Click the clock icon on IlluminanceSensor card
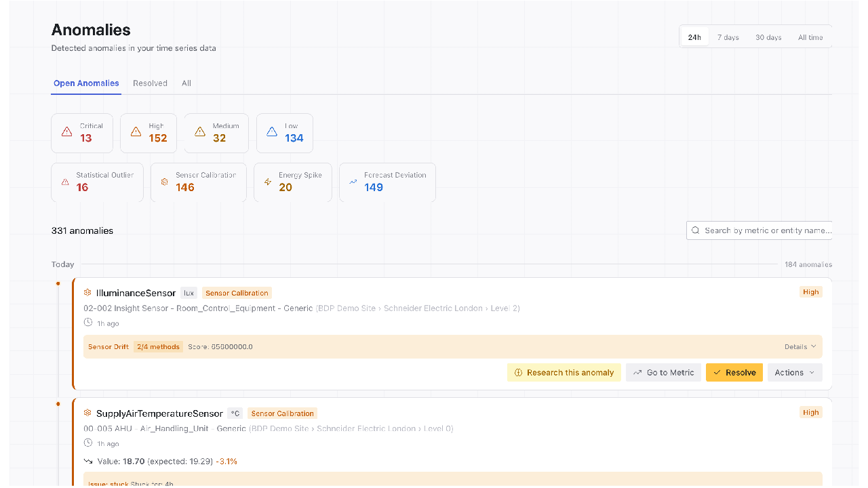 click(88, 323)
